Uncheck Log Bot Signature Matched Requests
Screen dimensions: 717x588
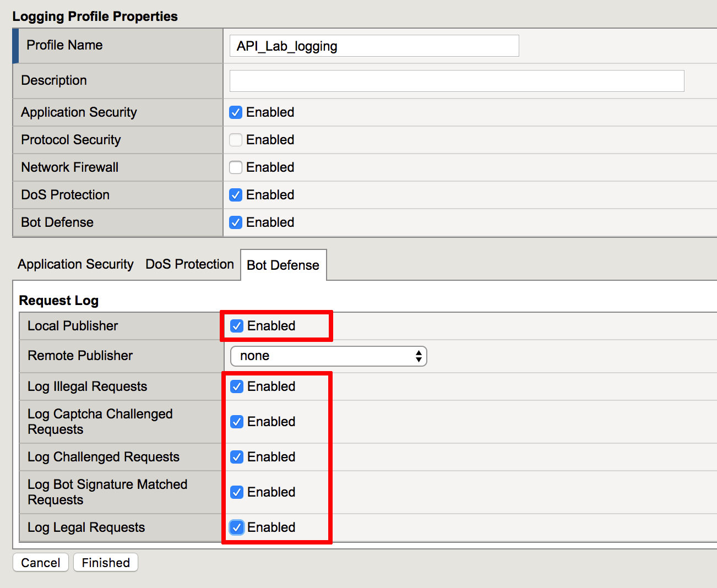pos(237,492)
